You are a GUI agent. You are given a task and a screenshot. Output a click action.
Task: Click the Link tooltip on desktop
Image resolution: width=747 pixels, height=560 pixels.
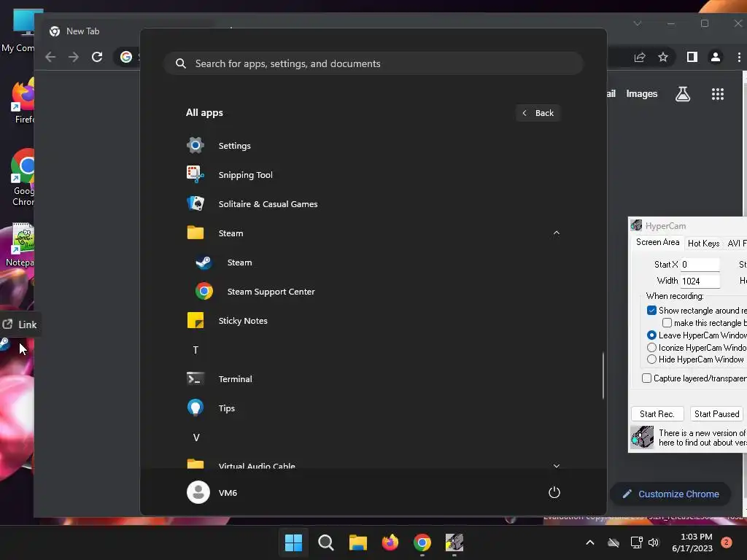[20, 324]
